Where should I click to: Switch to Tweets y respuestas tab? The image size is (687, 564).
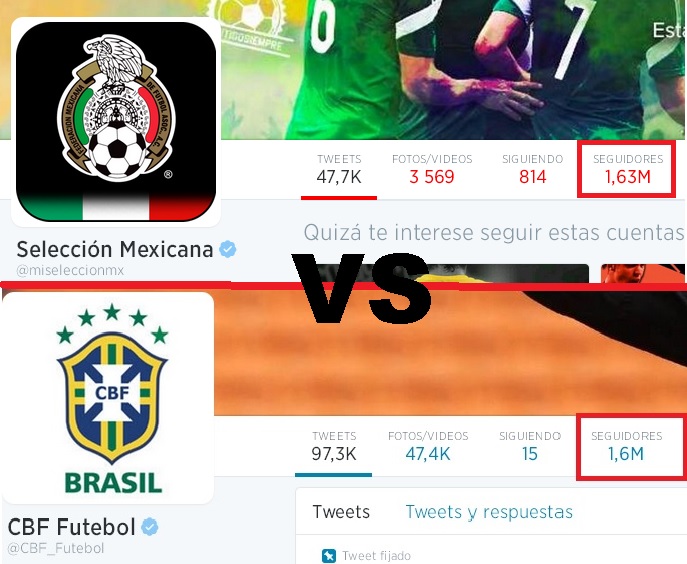[x=489, y=512]
